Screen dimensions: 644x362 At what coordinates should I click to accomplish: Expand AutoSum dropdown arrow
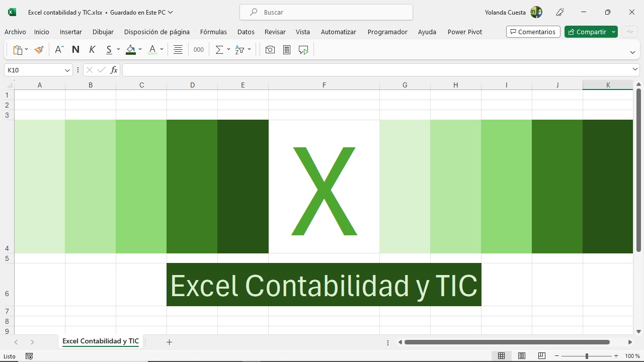(228, 50)
